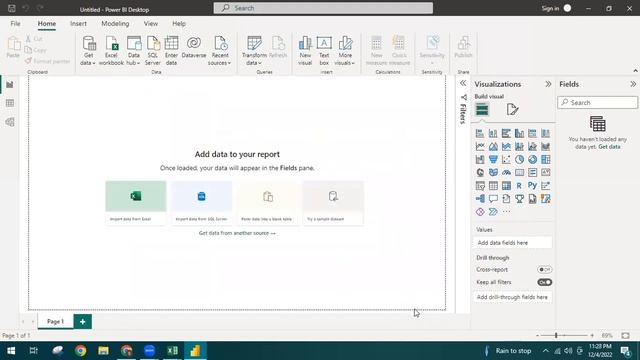This screenshot has height=360, width=640.
Task: Add a new page with plus button
Action: [82, 322]
